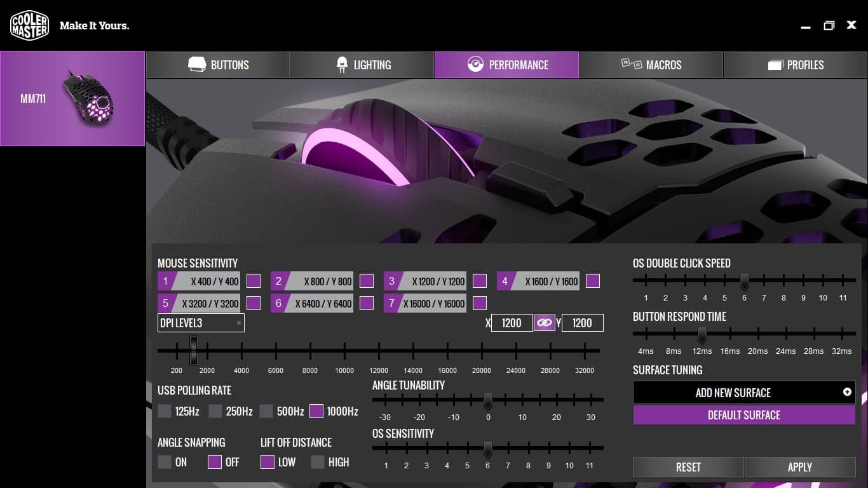Open the DPI LEVEL3 dropdown
The image size is (868, 488).
(201, 323)
